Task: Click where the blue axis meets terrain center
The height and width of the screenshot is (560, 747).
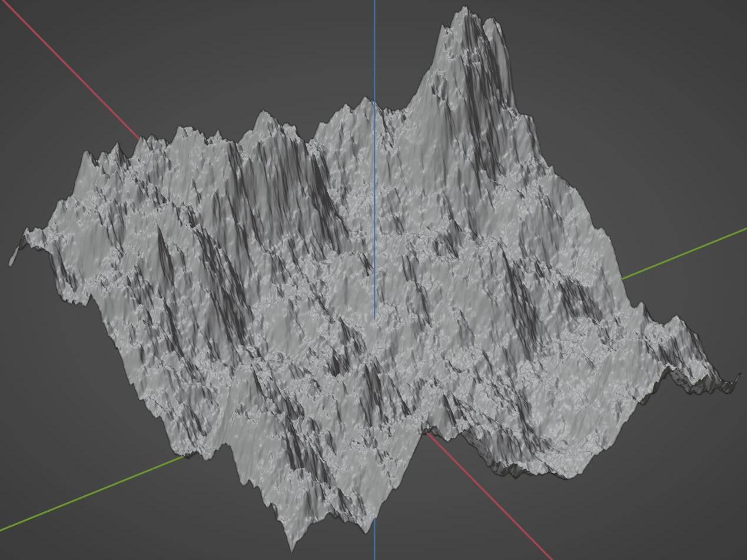Action: (375, 318)
